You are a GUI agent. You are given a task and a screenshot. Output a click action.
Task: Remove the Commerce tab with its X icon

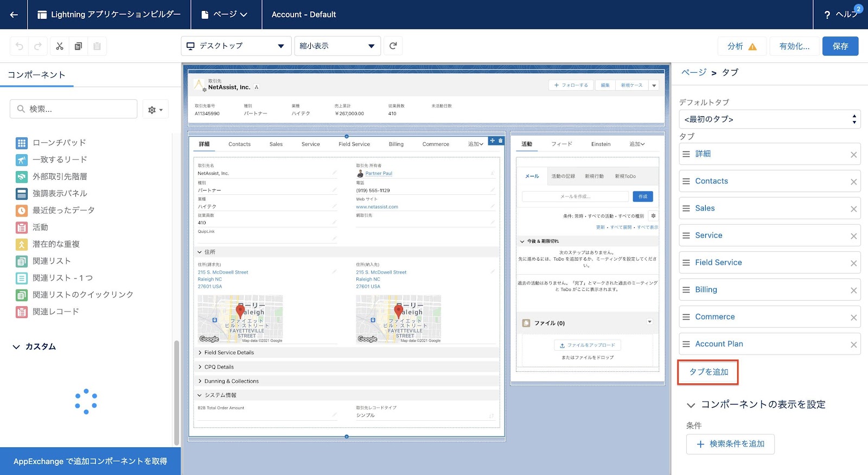[853, 318]
